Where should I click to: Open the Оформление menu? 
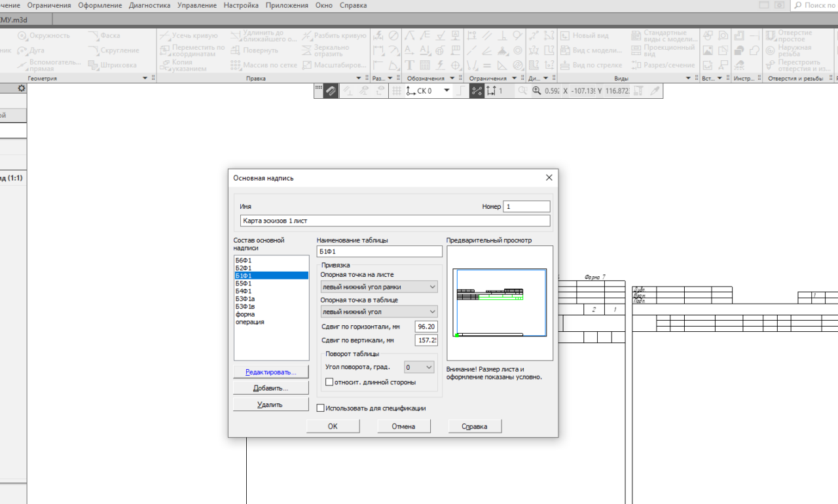coord(100,5)
